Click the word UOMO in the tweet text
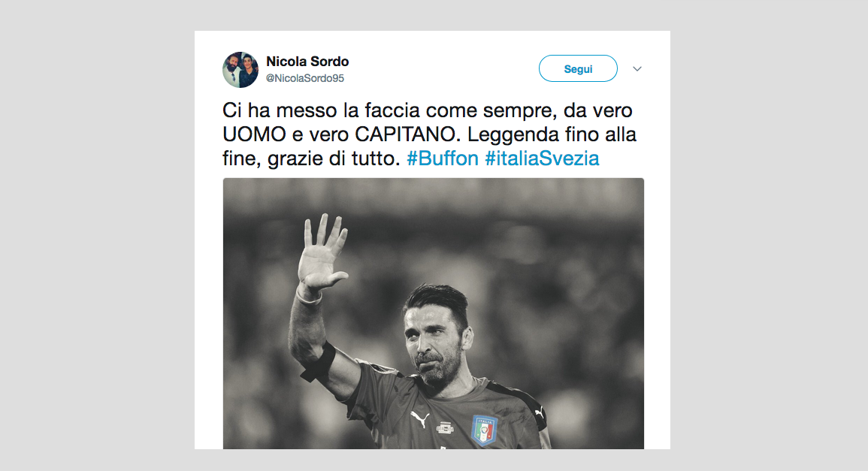Screen dimensions: 868x471 pyautogui.click(x=254, y=134)
